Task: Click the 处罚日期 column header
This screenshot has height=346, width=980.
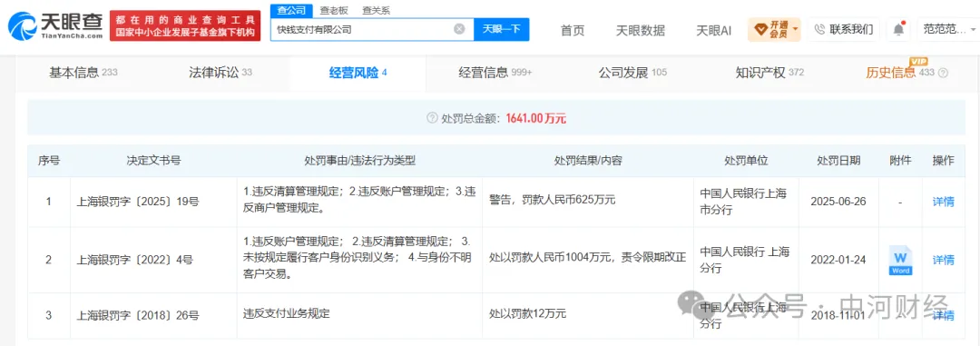Action: [838, 161]
